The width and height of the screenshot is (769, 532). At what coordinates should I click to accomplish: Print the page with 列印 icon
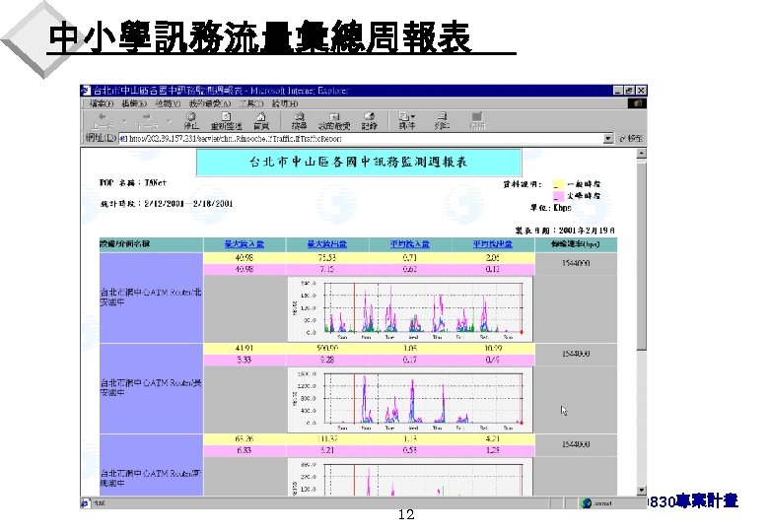(442, 121)
